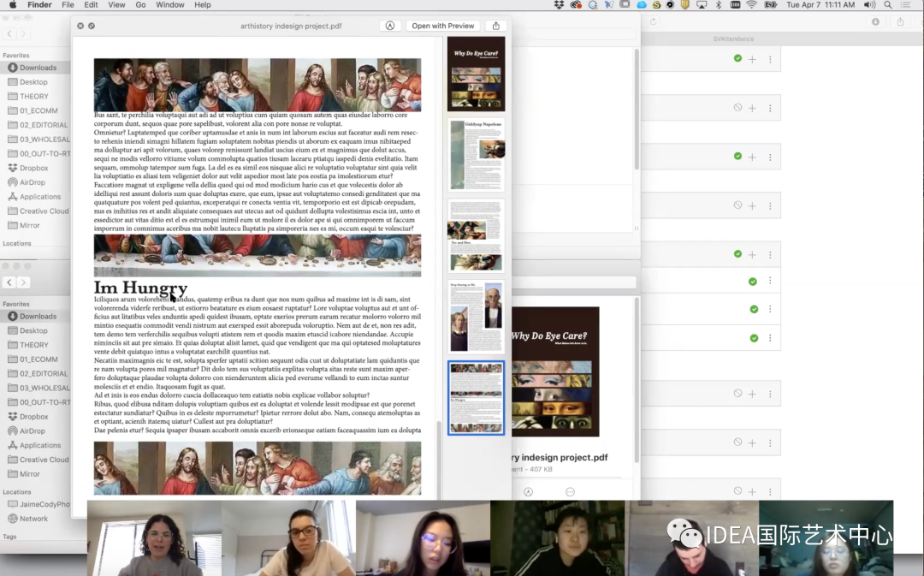Screen dimensions: 924x576
Task: Click the forward arrow in the lower Finder window
Action: [x=23, y=282]
